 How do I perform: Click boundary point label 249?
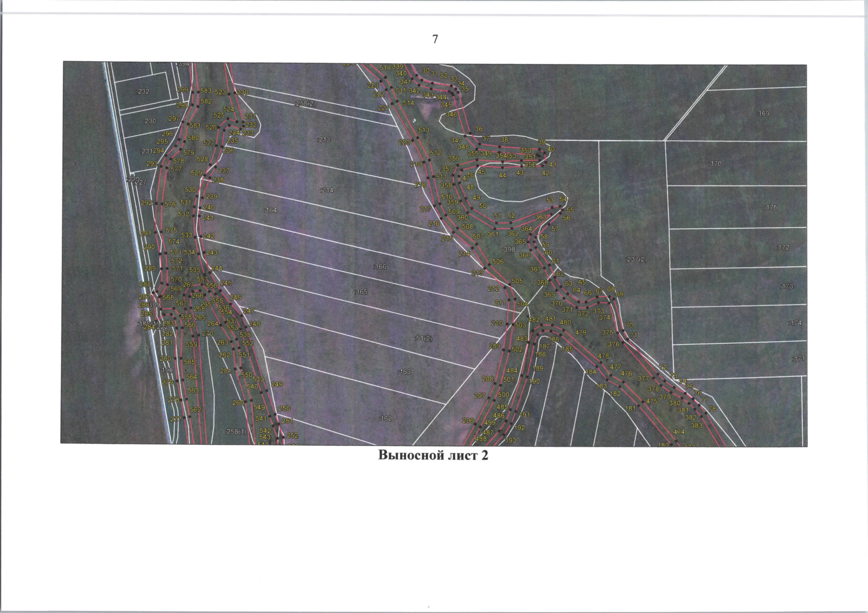click(x=277, y=384)
